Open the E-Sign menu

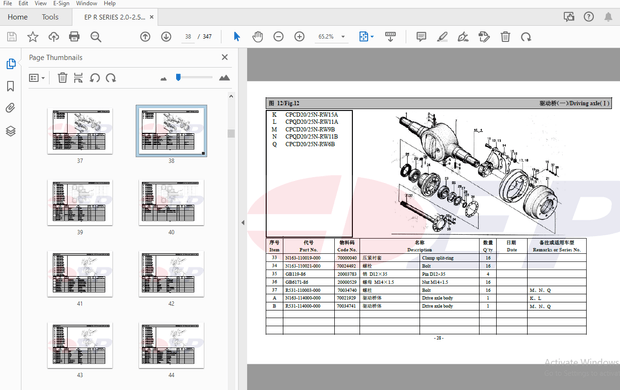coord(61,3)
